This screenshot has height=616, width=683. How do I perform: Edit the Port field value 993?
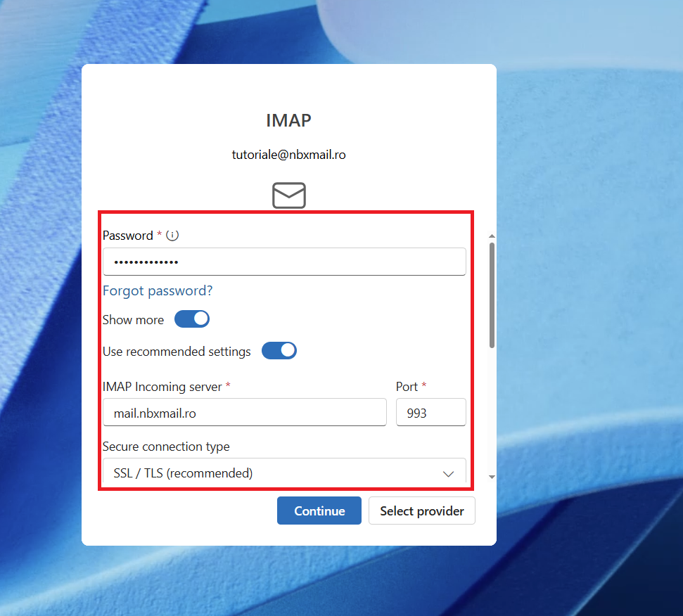(x=430, y=412)
